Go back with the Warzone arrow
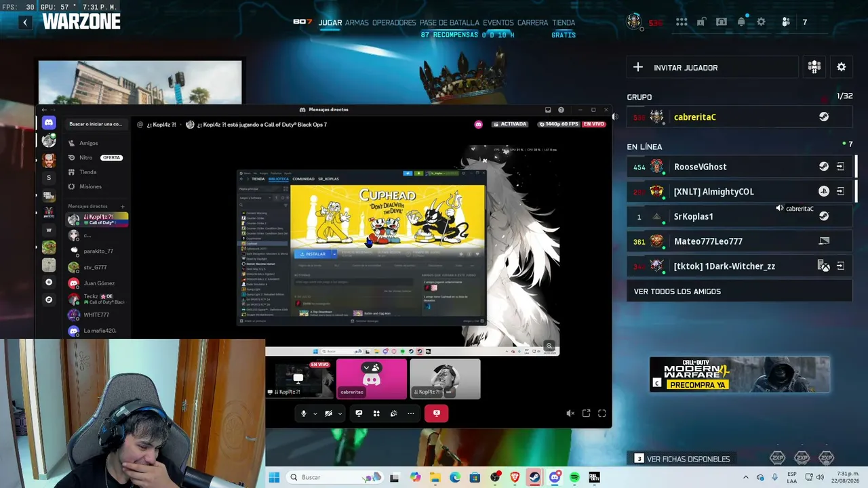Image resolution: width=868 pixels, height=488 pixels. 25,22
